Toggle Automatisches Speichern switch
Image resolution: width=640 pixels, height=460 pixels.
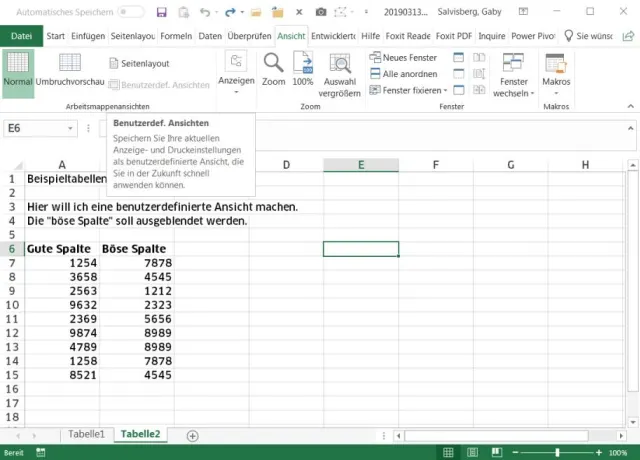130,12
